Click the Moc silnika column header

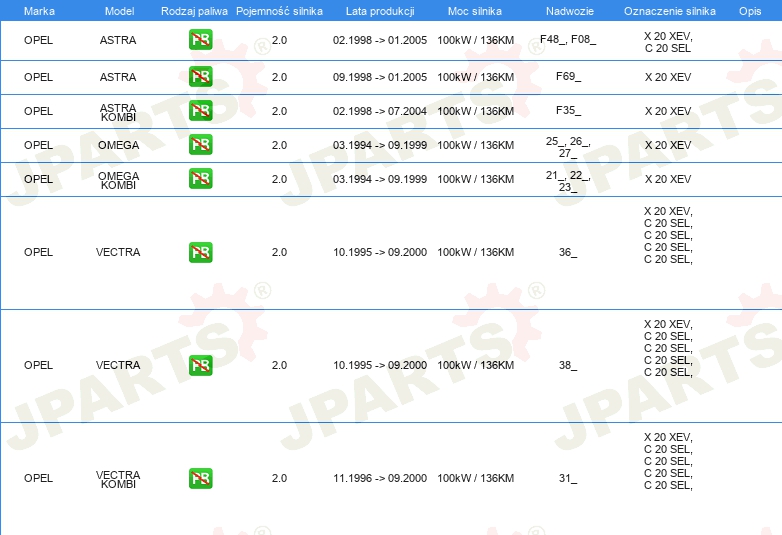pyautogui.click(x=475, y=11)
